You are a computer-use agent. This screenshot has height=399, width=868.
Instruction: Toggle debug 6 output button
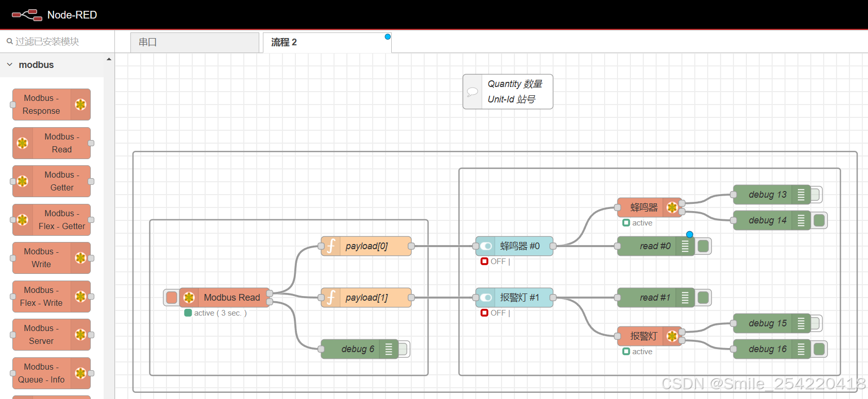403,349
